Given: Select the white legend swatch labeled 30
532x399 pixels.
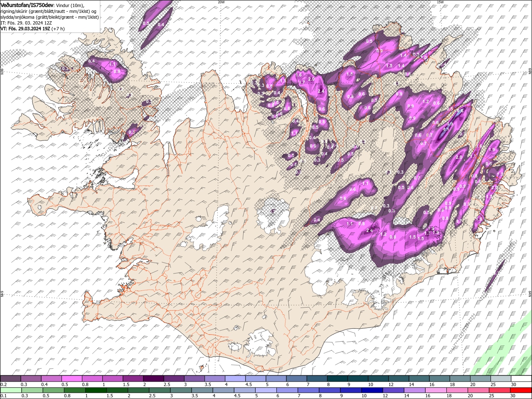Looking at the screenshot, I should [x=521, y=379].
